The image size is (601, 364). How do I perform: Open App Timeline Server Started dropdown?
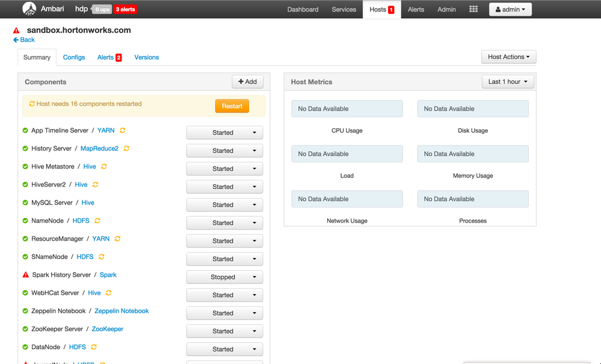224,132
